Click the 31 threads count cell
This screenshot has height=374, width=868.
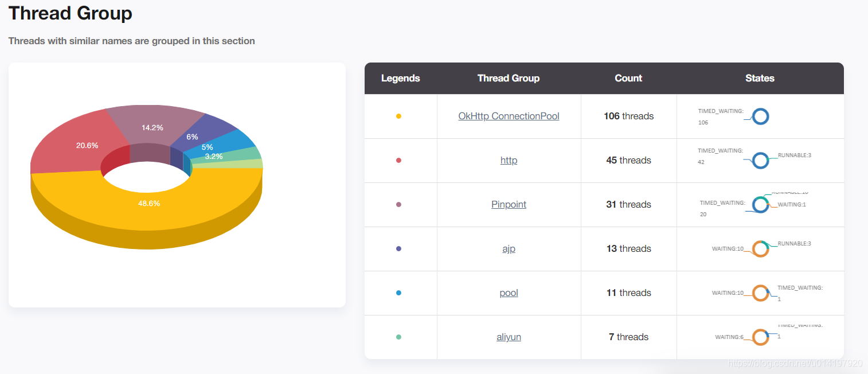629,204
